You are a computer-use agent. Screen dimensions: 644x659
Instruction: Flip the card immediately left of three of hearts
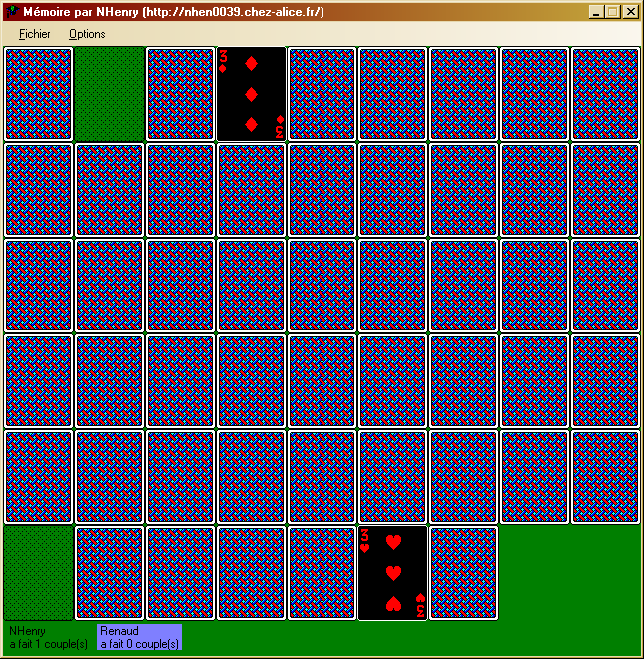point(322,573)
